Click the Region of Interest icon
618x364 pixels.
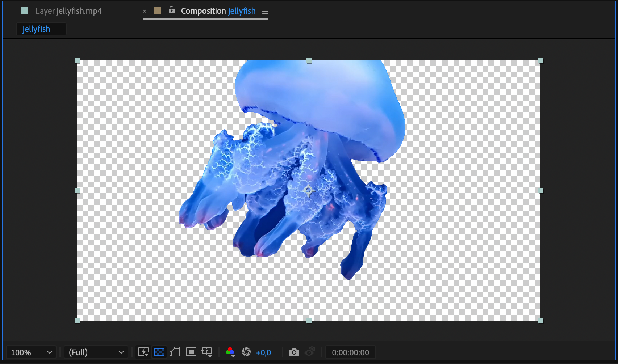pos(191,352)
